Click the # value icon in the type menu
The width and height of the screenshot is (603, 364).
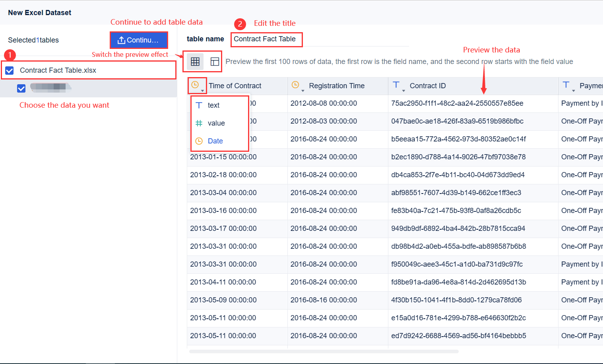click(199, 123)
